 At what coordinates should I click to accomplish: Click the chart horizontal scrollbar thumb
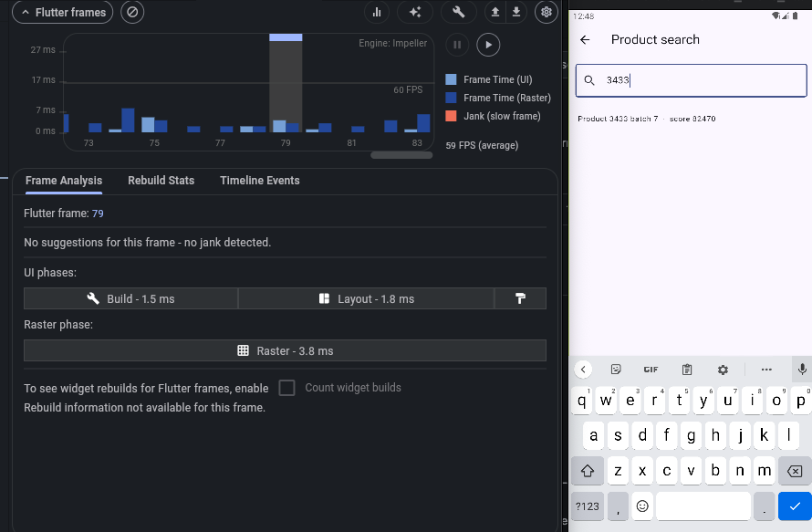tap(401, 155)
